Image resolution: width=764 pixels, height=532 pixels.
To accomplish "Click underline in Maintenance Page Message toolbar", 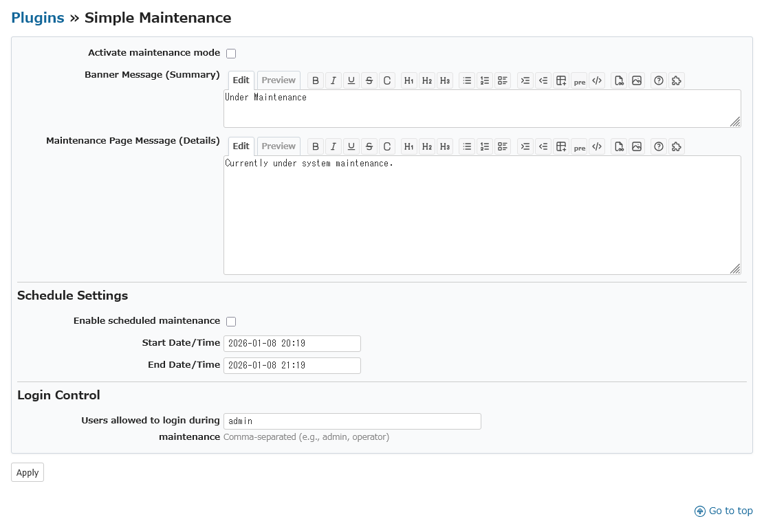I will (x=351, y=146).
